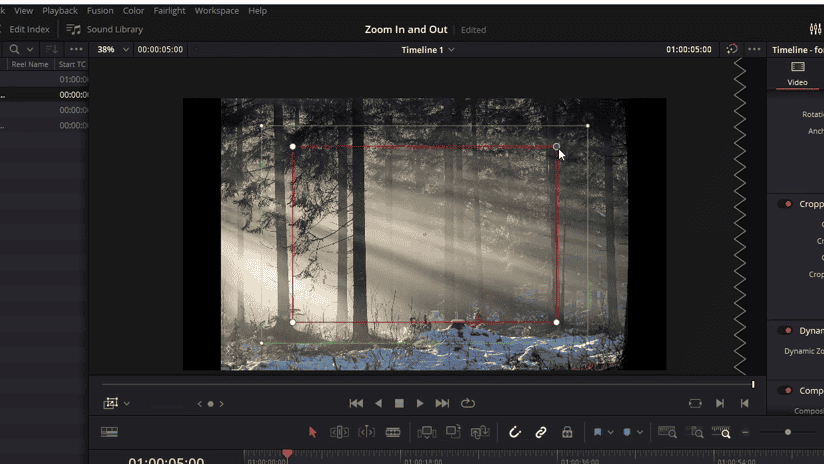Open the marker color dropdown arrow
This screenshot has width=824, height=464.
640,432
